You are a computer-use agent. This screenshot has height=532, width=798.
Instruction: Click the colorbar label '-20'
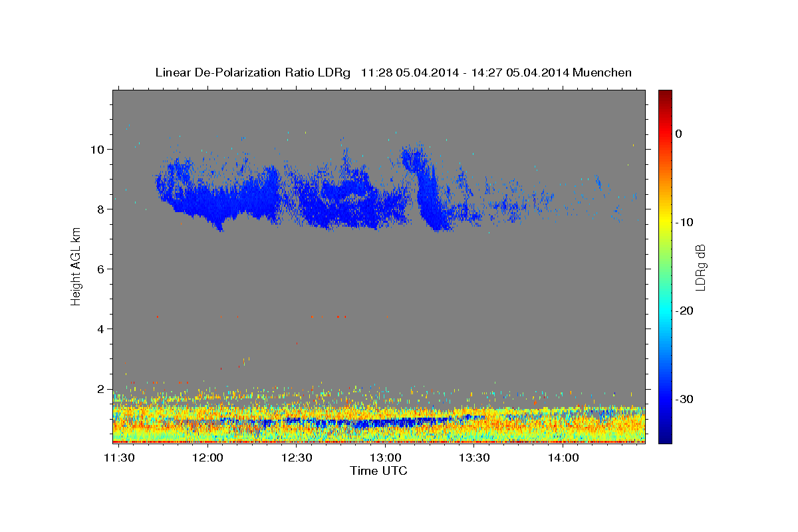tap(684, 311)
